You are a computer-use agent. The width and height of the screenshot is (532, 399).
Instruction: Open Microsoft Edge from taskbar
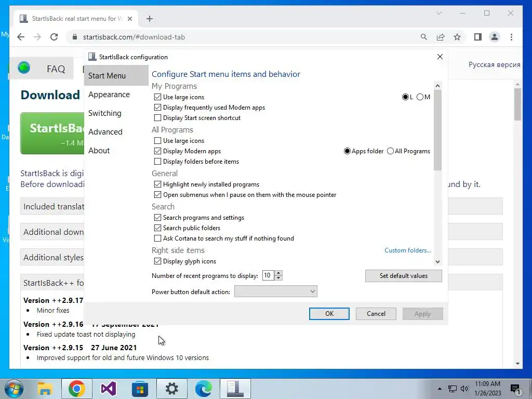[x=204, y=389]
